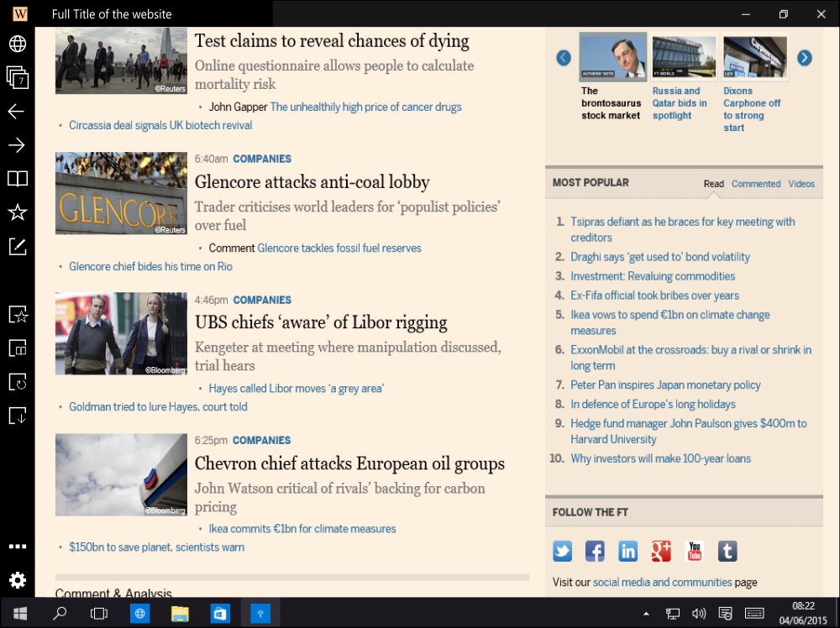
Task: Go to next carousel item with right chevron
Action: click(805, 58)
